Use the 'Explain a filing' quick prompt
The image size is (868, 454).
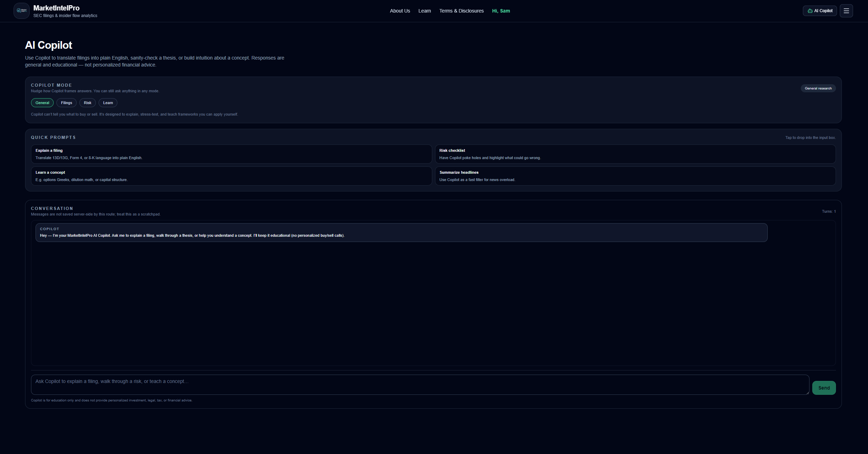[x=232, y=154]
